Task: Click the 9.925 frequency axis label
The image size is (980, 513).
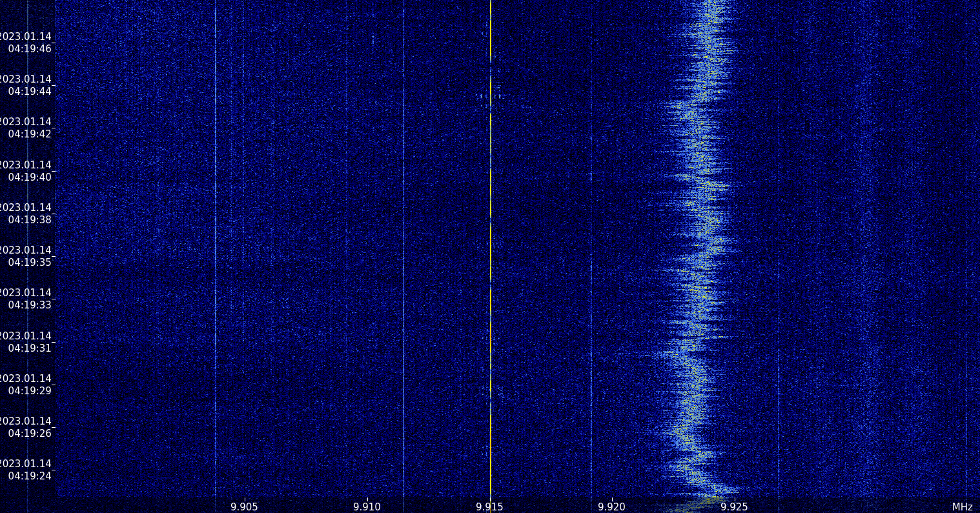Action: (x=734, y=507)
